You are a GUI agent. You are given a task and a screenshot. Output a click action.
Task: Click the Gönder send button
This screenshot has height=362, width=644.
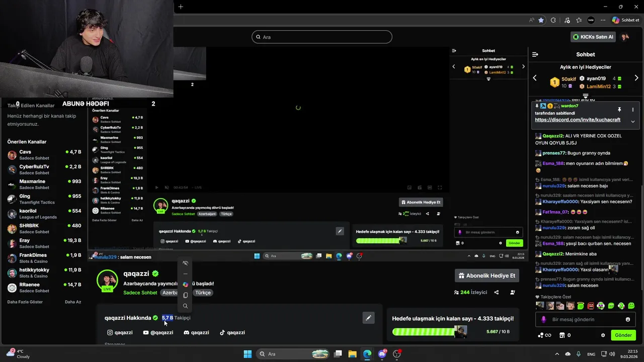(623, 335)
